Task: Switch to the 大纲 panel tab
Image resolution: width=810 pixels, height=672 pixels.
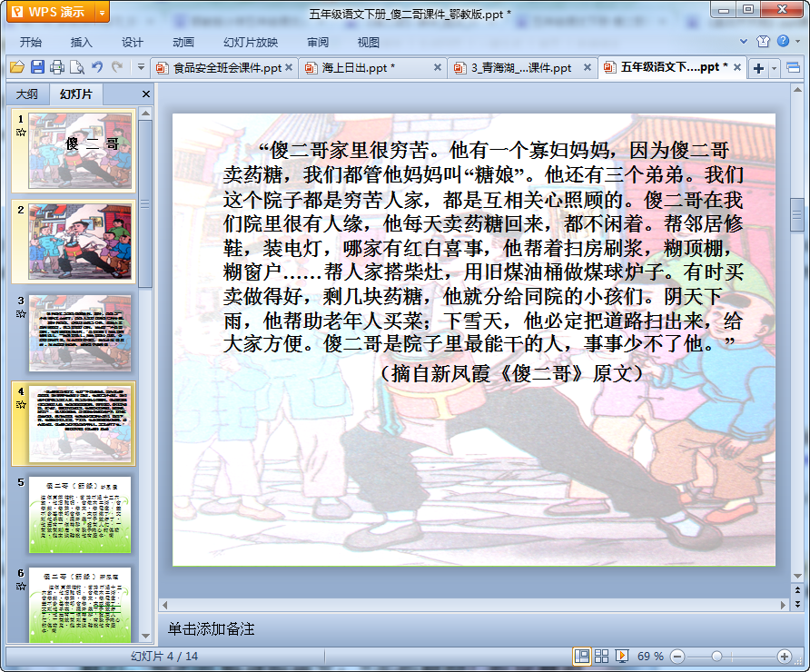Action: pos(27,94)
